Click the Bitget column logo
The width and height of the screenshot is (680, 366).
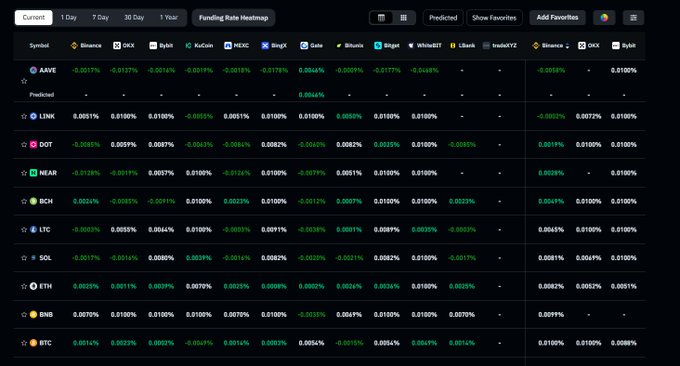(x=378, y=46)
